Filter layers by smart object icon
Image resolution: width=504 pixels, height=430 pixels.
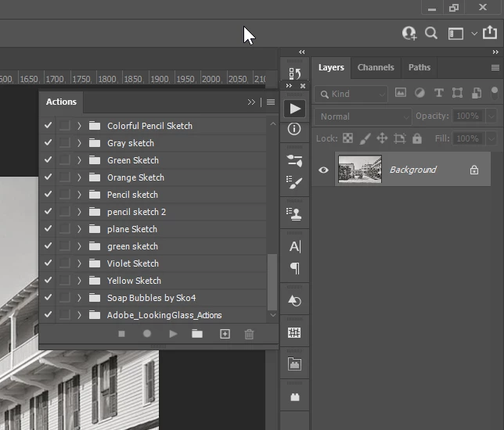477,93
